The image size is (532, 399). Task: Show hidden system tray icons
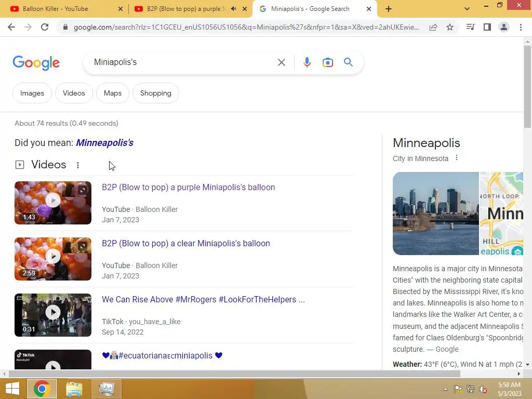pos(445,389)
